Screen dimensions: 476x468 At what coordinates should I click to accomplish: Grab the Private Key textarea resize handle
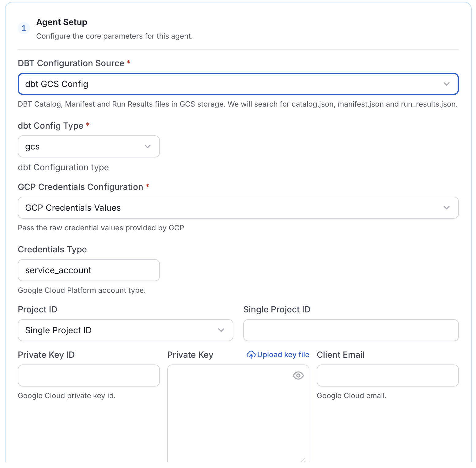[303, 459]
